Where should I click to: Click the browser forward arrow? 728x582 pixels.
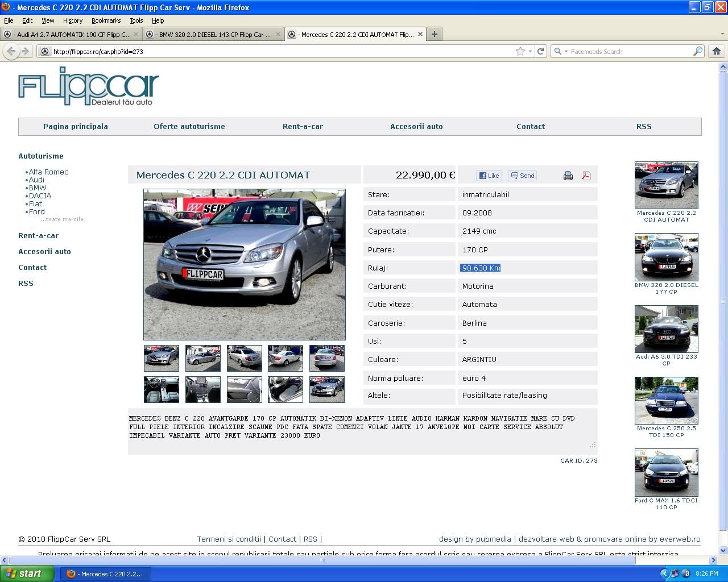pos(26,51)
